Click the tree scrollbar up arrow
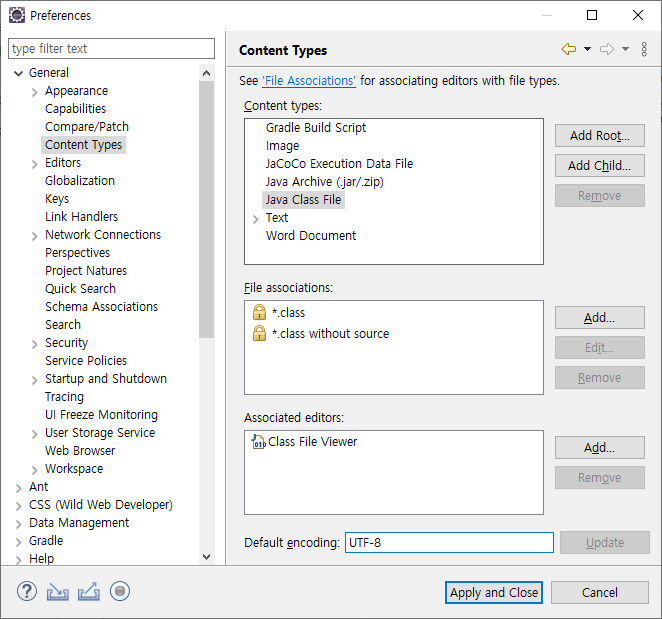Screen dimensions: 662x619 point(206,73)
